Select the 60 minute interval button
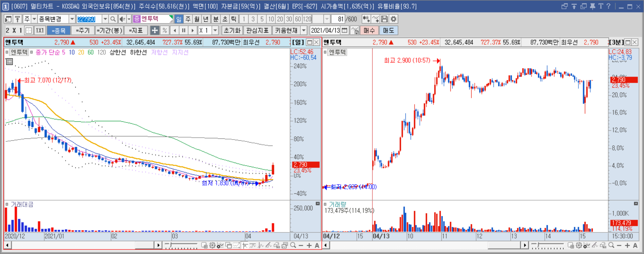The height and width of the screenshot is (254, 644). [x=298, y=19]
